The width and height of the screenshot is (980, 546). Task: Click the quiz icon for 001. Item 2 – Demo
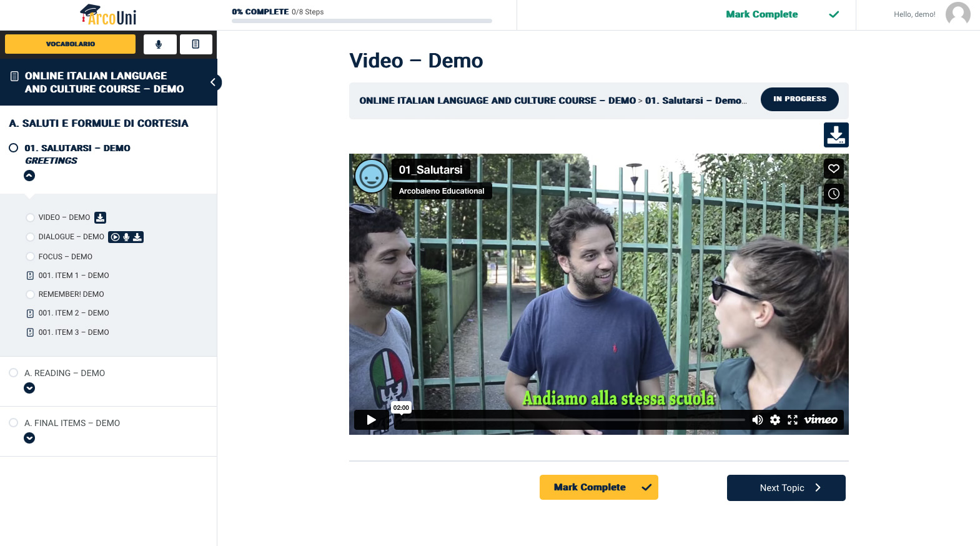pyautogui.click(x=30, y=313)
